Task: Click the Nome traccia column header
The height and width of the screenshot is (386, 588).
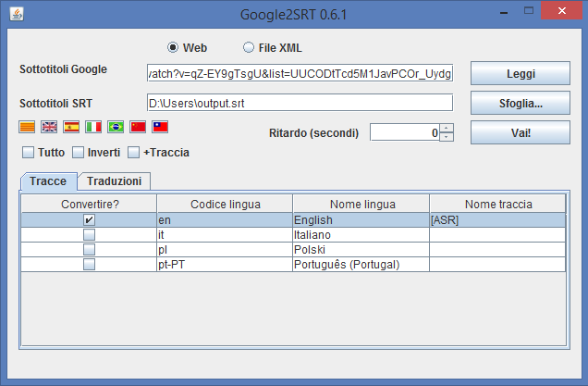Action: point(498,204)
